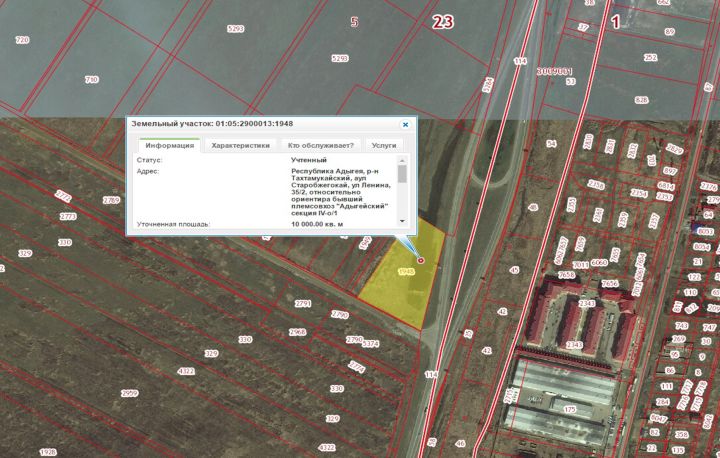Close the land parcel info popup
Viewport: 720px width, 458px height.
click(405, 124)
